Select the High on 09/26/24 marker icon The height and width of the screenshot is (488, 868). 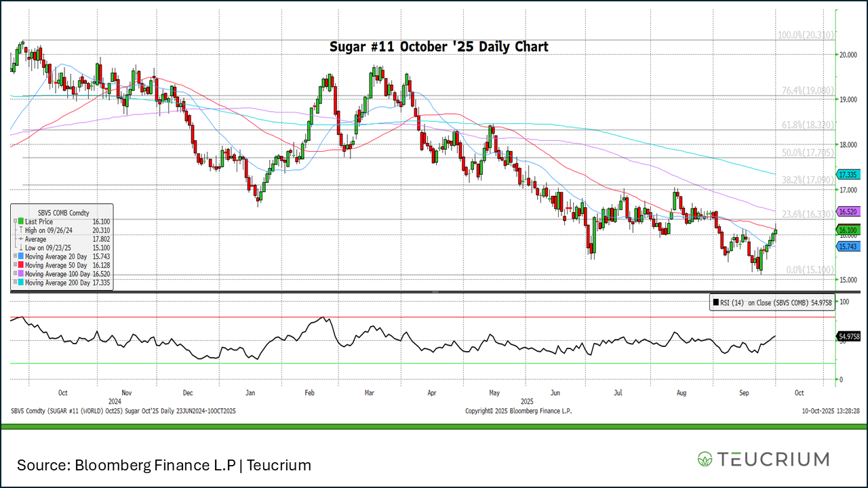21,230
